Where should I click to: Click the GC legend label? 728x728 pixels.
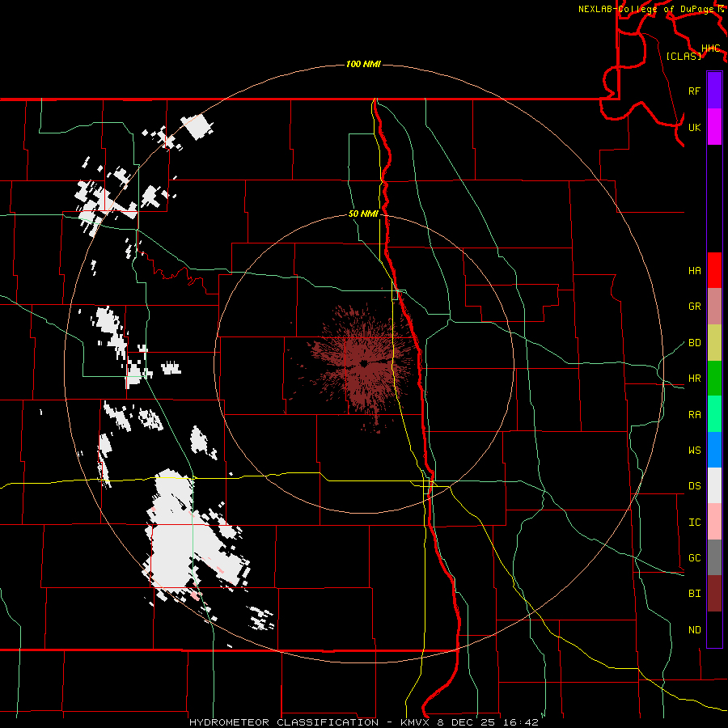pos(694,558)
